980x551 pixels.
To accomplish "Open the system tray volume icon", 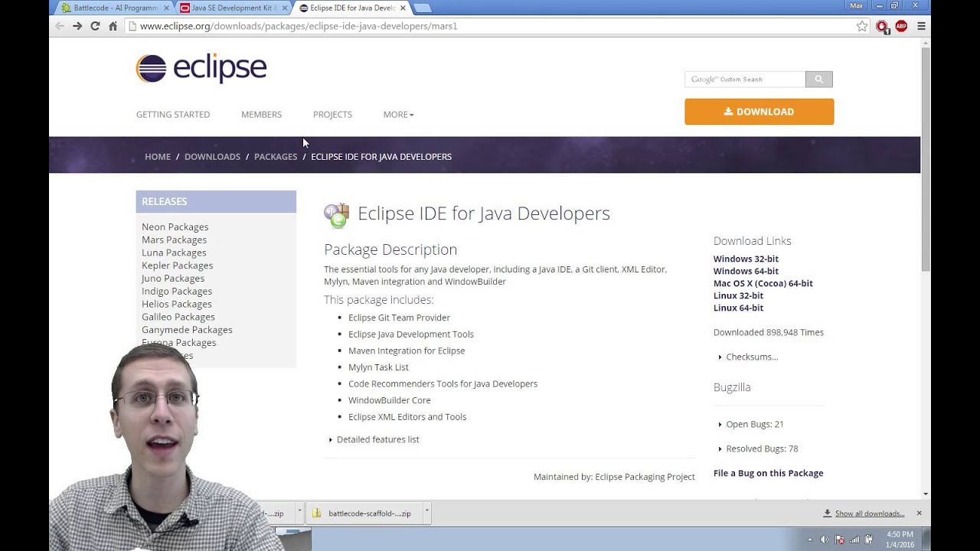I will 824,540.
